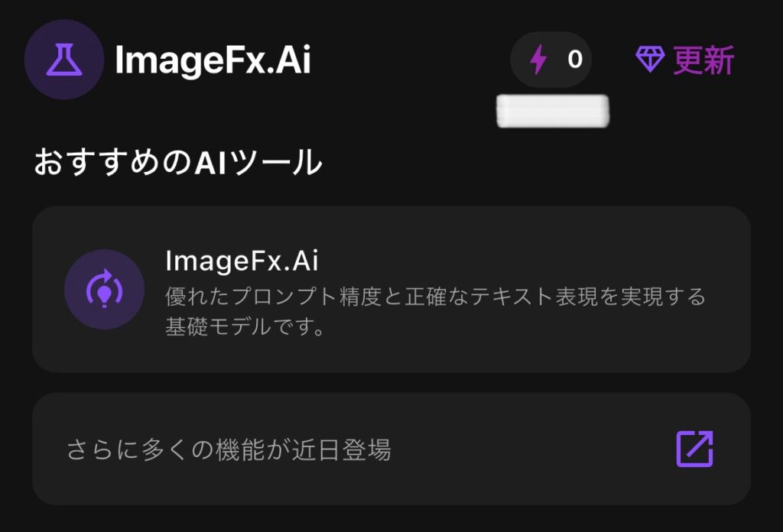Select the 更新 upgrade link
The width and height of the screenshot is (783, 532).
tap(703, 60)
